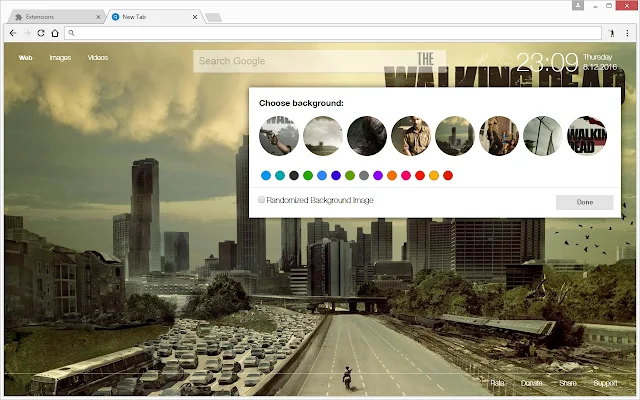Open the Chrome three-dot menu
This screenshot has width=640, height=400.
(x=627, y=33)
